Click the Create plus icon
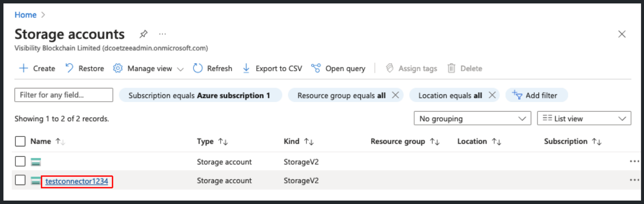The height and width of the screenshot is (204, 644). 23,68
